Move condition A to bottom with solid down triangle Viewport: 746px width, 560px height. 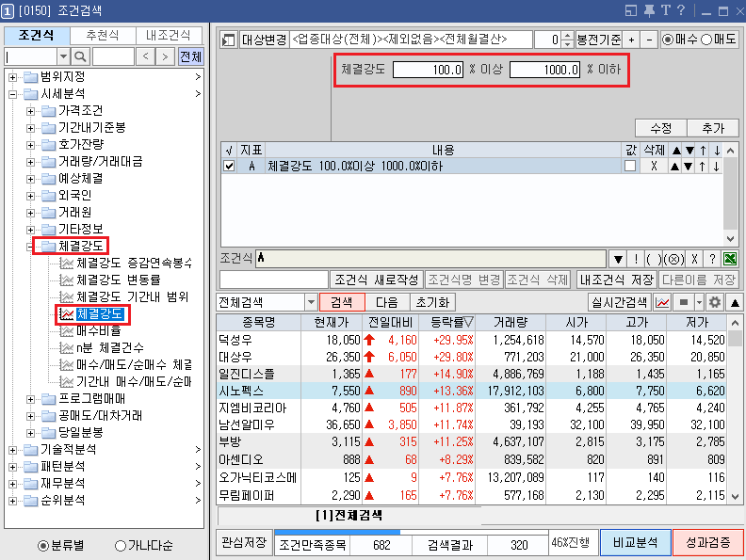point(688,167)
